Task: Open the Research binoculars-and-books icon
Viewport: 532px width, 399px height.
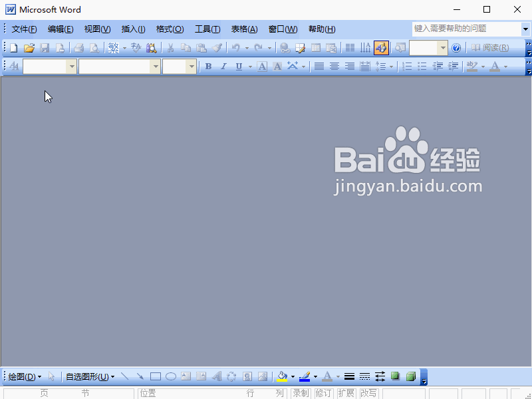Action: pyautogui.click(x=152, y=48)
